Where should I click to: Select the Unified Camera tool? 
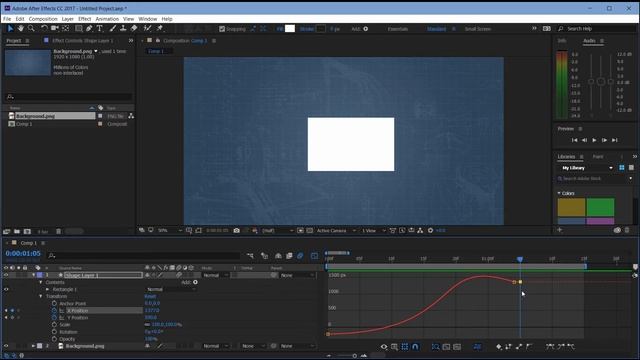coord(54,28)
